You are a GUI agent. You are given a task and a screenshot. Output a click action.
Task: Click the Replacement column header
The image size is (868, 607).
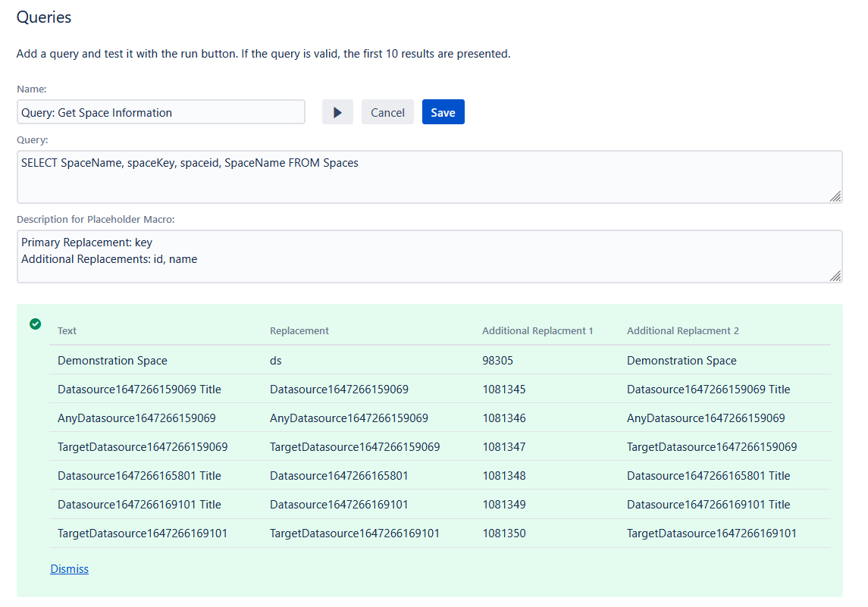(299, 331)
